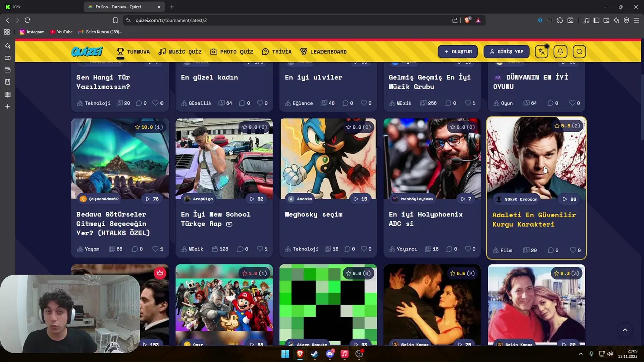Open Brave wallet icon in toolbar

click(x=606, y=20)
